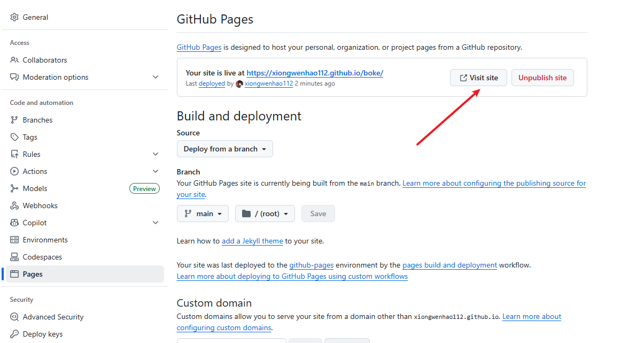
Task: Expand the Moderation options chevron
Action: click(156, 77)
